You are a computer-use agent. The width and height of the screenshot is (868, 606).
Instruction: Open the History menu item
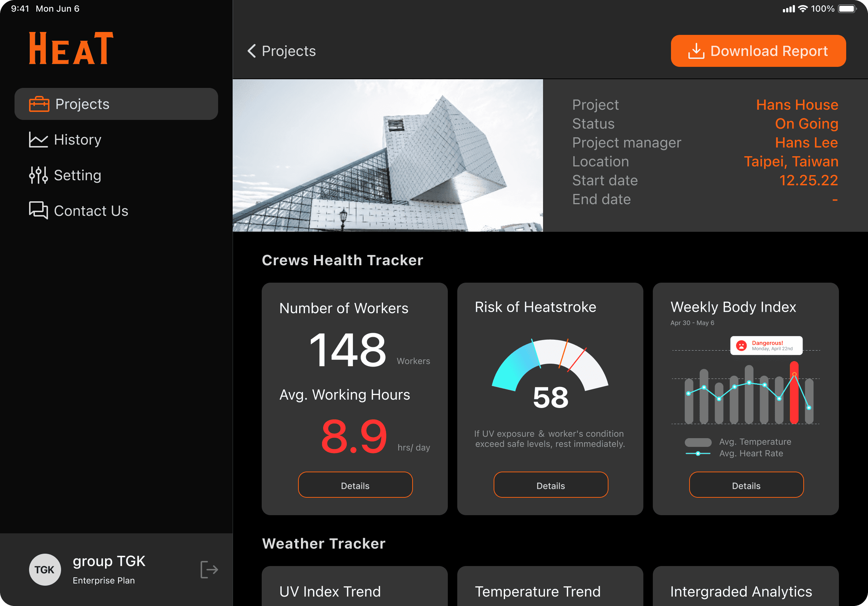coord(77,140)
